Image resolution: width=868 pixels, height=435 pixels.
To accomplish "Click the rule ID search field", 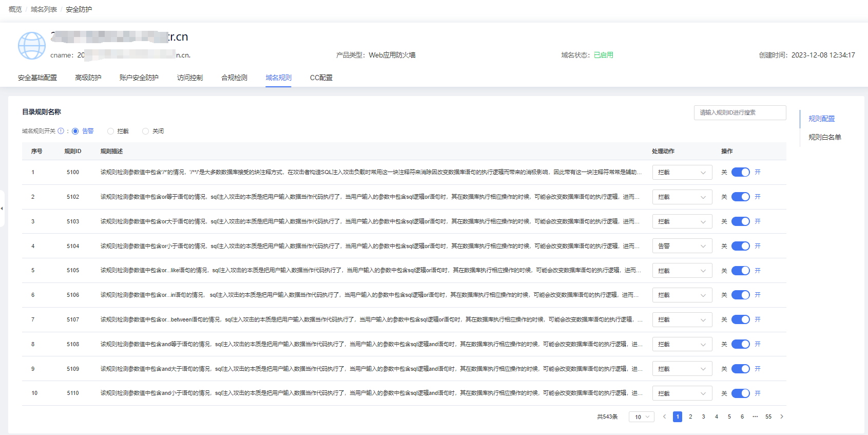I will point(739,112).
